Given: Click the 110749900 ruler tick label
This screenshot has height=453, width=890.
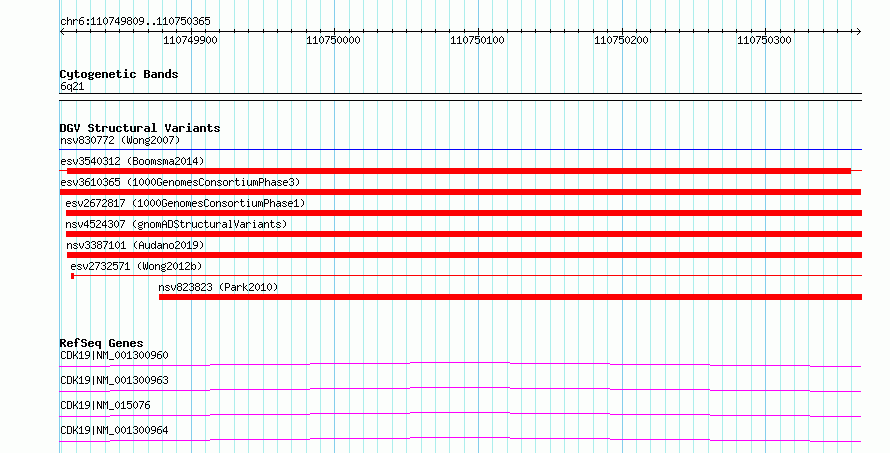Looking at the screenshot, I should pos(190,40).
